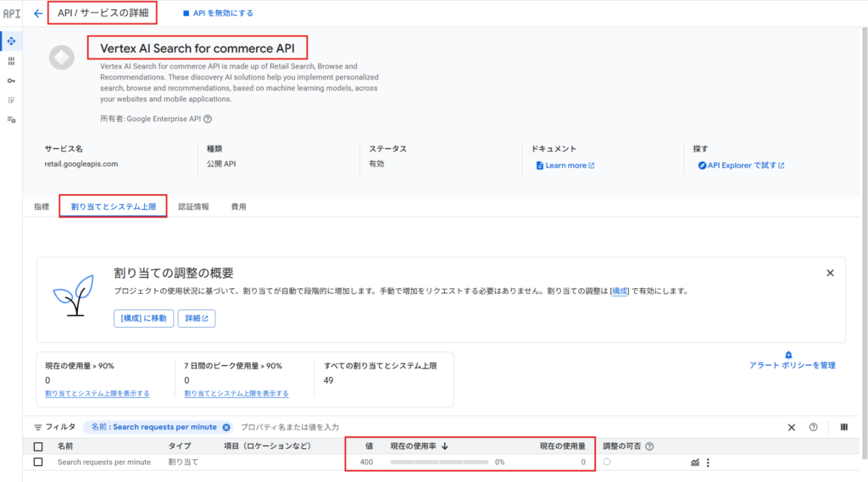Screen dimensions: 868x482
Task: Switch to the 費用 tab
Action: click(238, 207)
